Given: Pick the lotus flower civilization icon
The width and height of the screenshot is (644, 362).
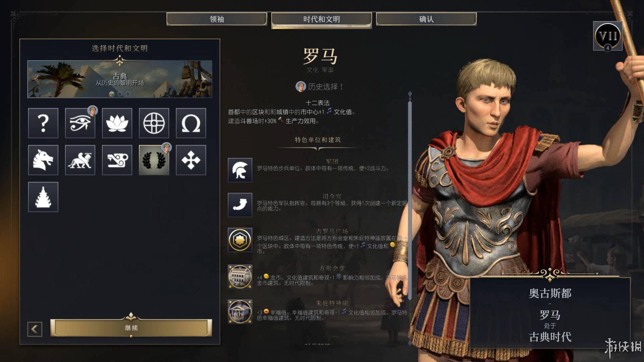Looking at the screenshot, I should [117, 123].
